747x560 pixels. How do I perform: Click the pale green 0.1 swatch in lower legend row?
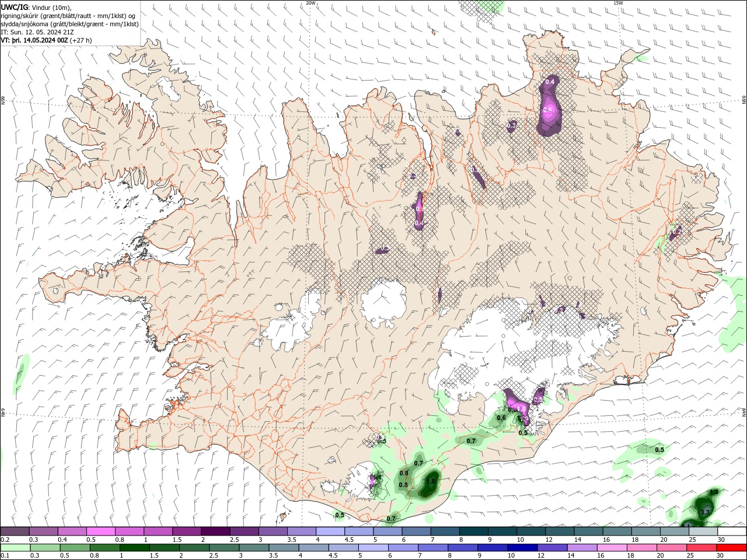(x=15, y=548)
